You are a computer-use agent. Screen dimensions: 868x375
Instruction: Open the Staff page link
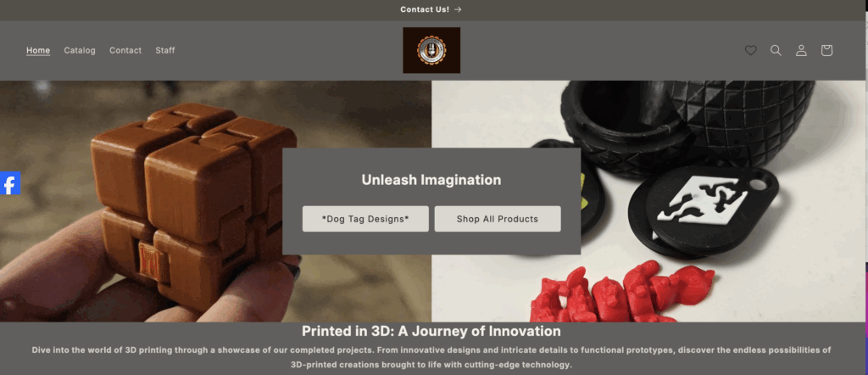click(165, 50)
